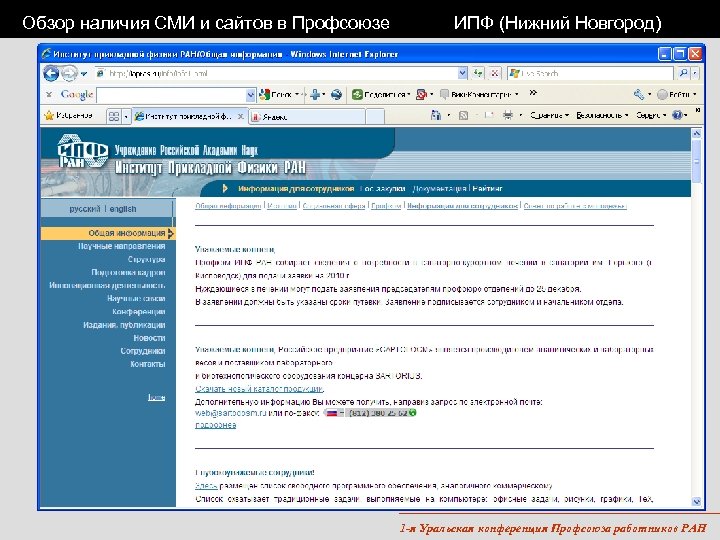Click the Home page icon in command bar

point(436,115)
